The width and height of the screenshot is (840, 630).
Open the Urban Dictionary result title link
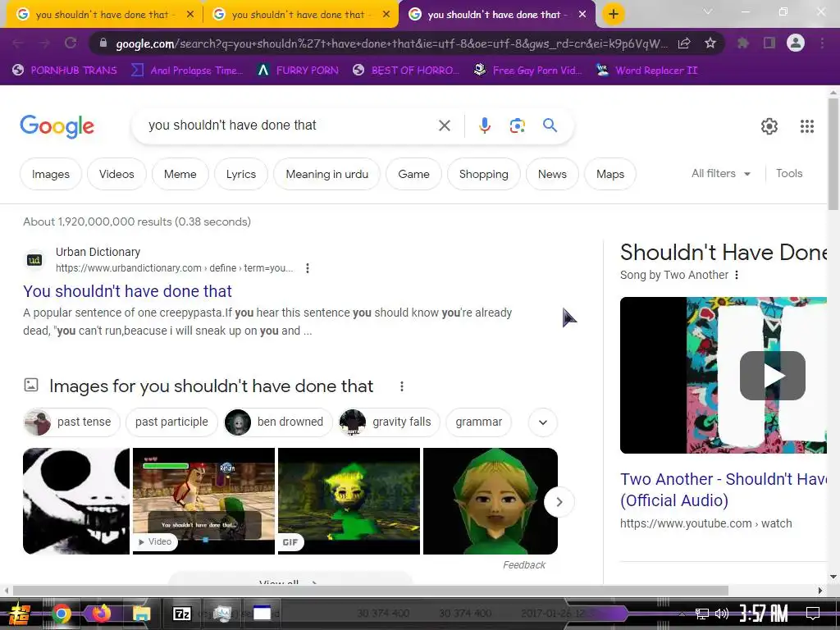[x=127, y=291]
